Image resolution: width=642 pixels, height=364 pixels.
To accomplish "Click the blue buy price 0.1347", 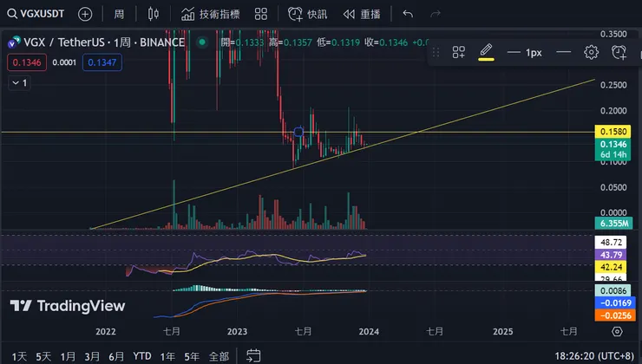I will pyautogui.click(x=102, y=62).
